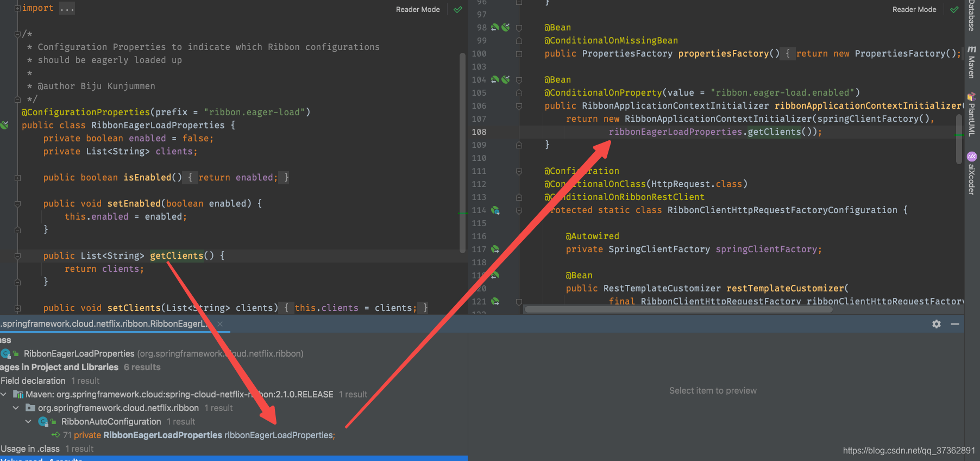Viewport: 980px width, 461px height.
Task: Click the Maven library icon in results tree
Action: [18, 395]
